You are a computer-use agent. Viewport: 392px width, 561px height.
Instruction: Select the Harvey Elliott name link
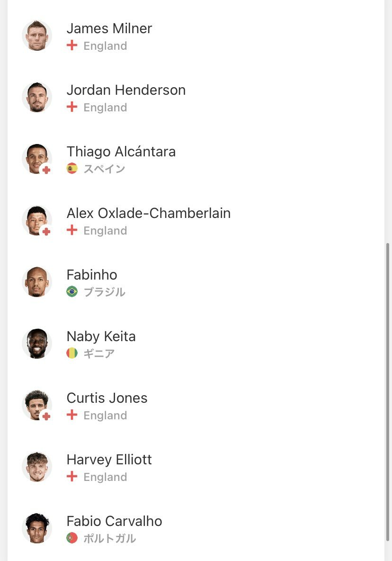tap(109, 460)
